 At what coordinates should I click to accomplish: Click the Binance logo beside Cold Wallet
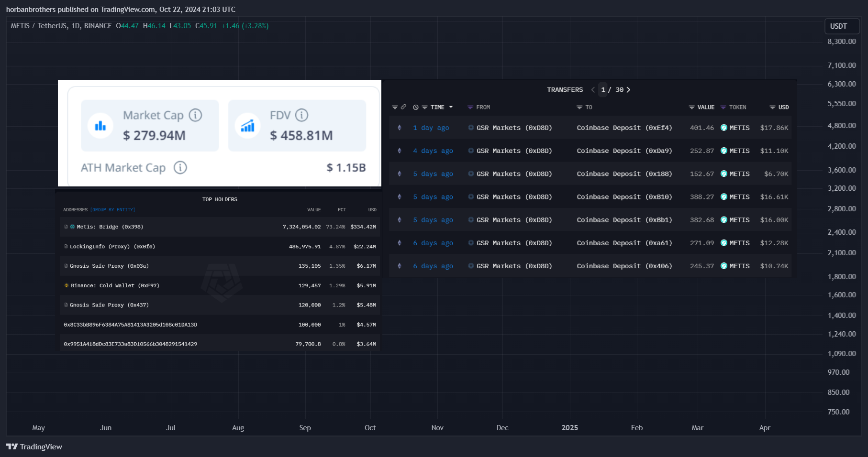(x=67, y=285)
